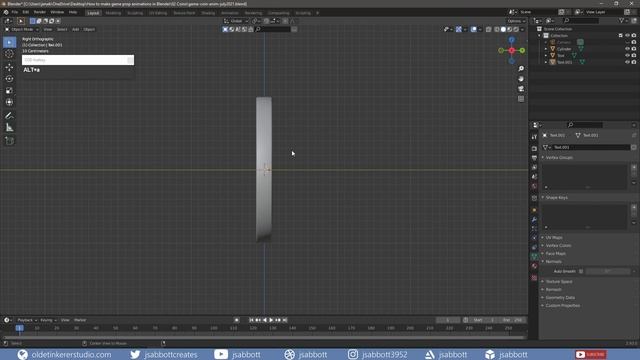
Task: Open the viewport Add menu
Action: pyautogui.click(x=75, y=29)
